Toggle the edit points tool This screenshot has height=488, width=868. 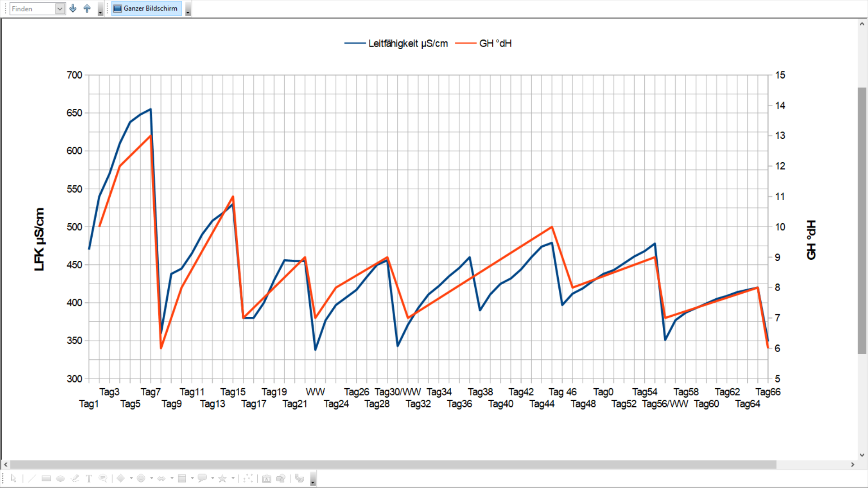point(248,479)
